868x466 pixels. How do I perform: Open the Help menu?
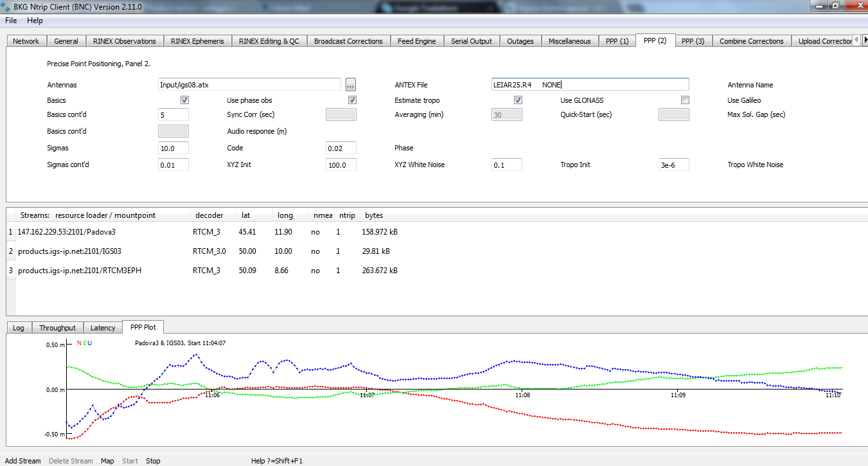point(35,21)
